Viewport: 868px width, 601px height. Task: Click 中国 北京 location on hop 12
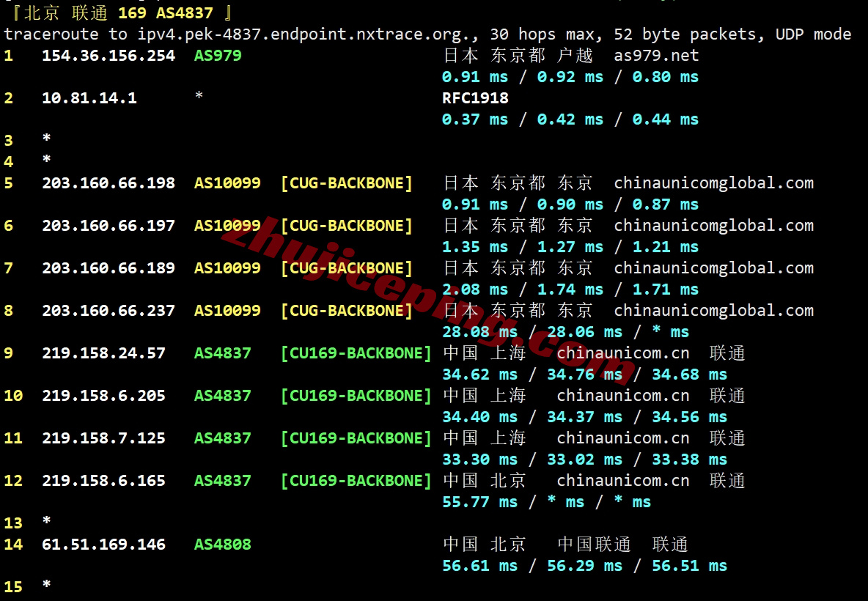485,480
